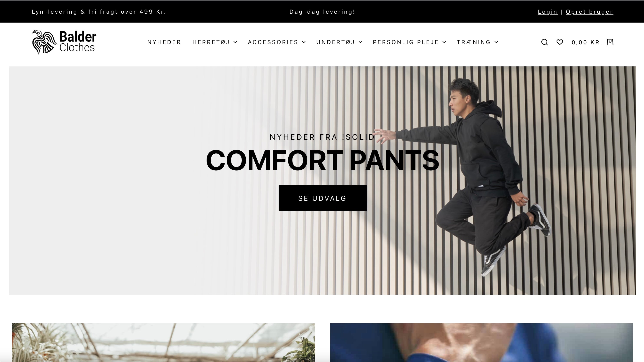The width and height of the screenshot is (644, 362).
Task: Click the Opret bruger link
Action: [x=590, y=12]
